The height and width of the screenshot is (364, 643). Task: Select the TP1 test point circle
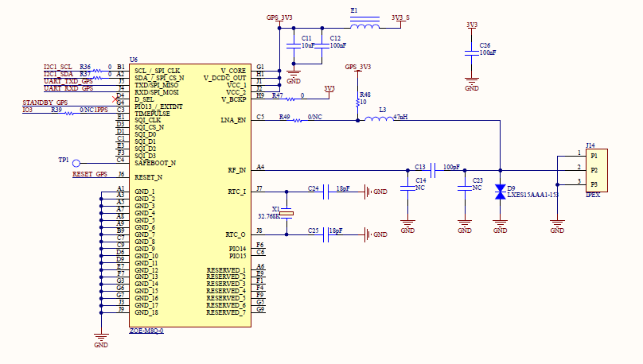point(77,161)
